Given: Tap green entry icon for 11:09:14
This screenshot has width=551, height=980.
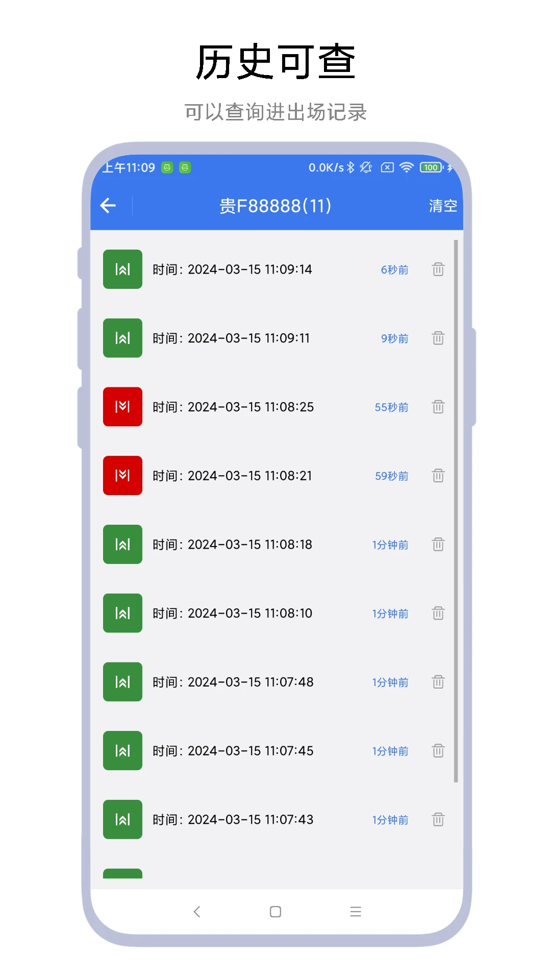Looking at the screenshot, I should pos(122,269).
